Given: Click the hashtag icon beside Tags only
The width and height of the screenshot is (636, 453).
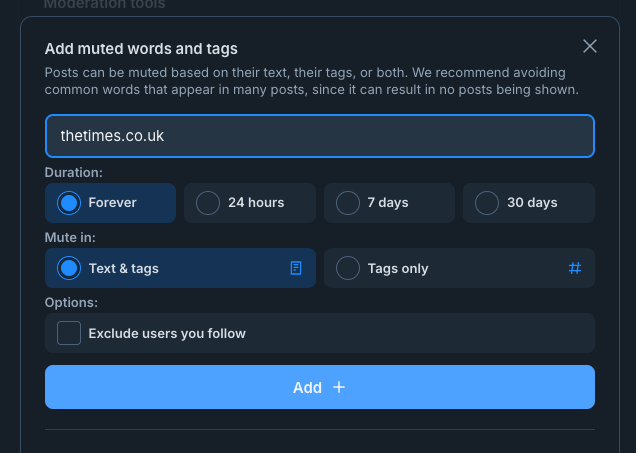Looking at the screenshot, I should pos(575,268).
